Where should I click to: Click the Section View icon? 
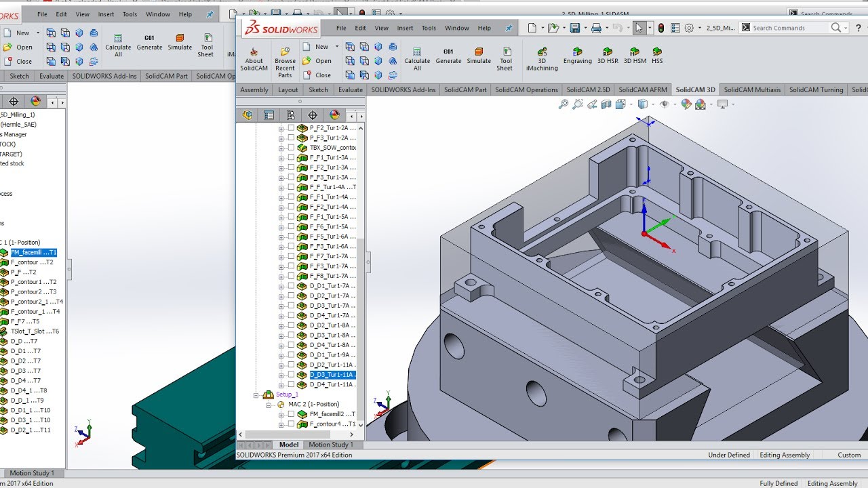(606, 104)
